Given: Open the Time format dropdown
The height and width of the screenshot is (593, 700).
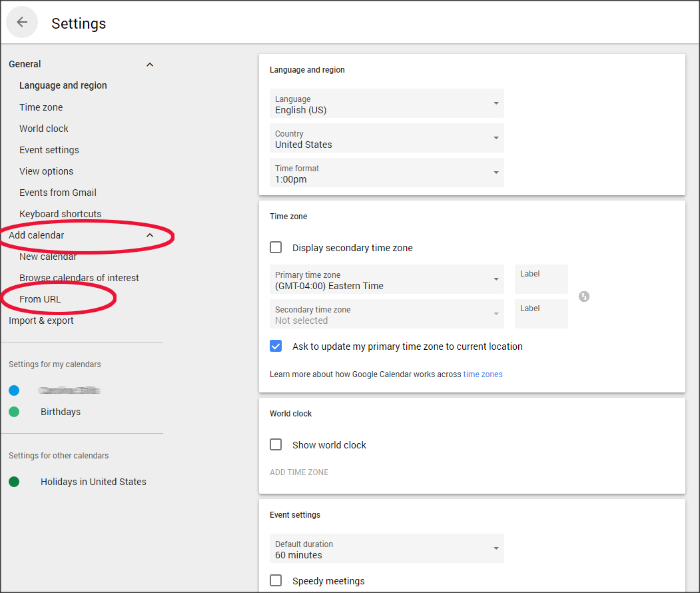Looking at the screenshot, I should pos(386,173).
